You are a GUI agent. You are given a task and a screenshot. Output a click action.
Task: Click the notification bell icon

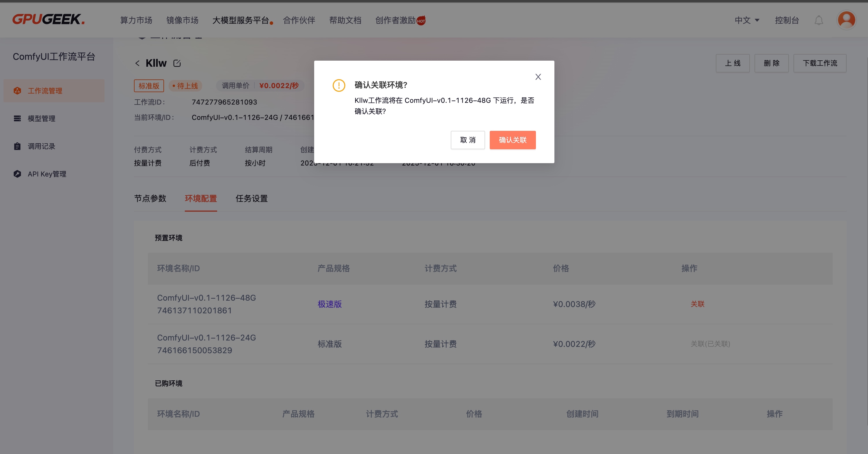[818, 21]
